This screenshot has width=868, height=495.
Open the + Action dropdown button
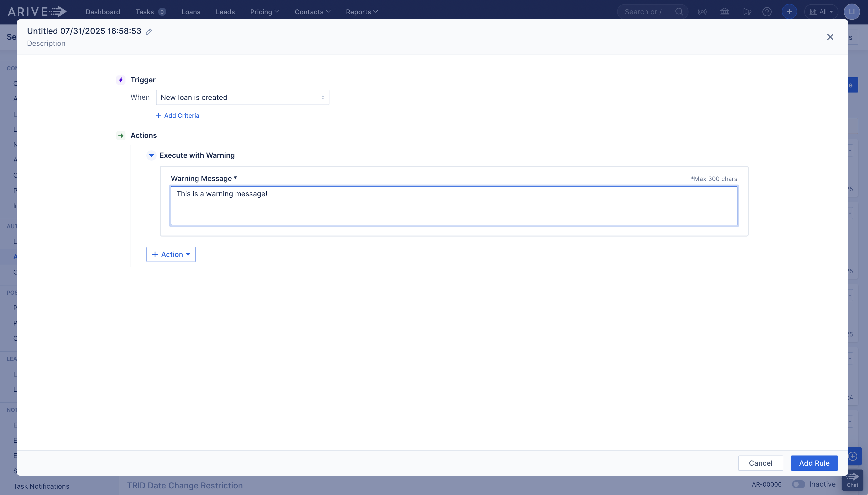[x=171, y=254]
